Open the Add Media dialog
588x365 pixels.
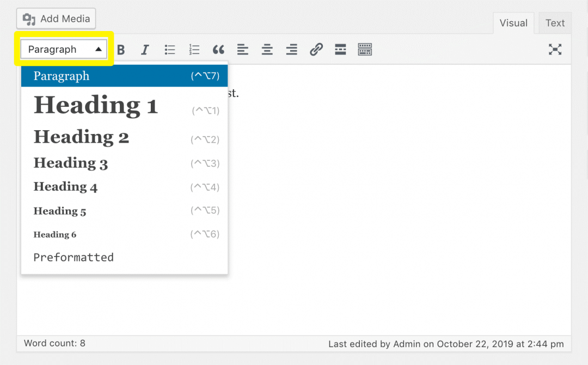pyautogui.click(x=56, y=18)
